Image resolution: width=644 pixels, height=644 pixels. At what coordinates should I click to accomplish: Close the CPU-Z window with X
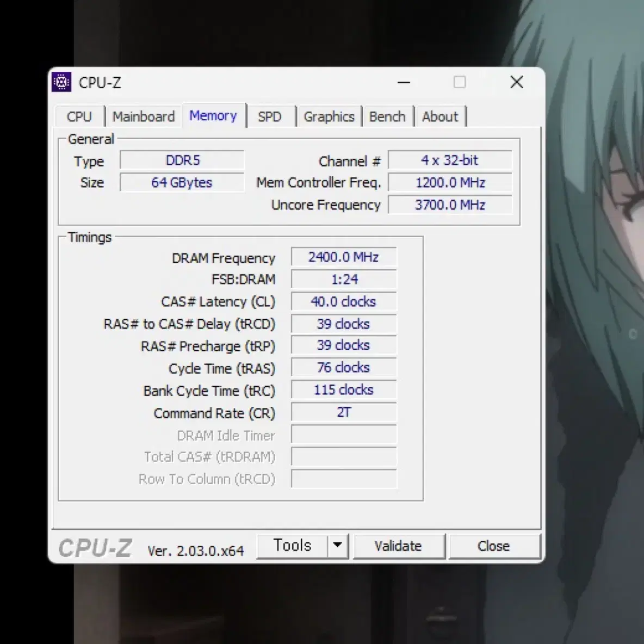coord(517,82)
